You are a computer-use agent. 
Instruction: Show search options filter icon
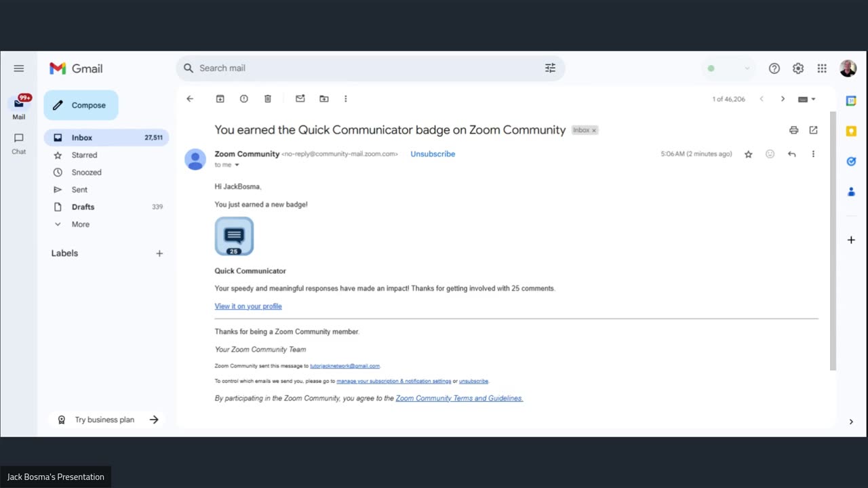pyautogui.click(x=550, y=68)
